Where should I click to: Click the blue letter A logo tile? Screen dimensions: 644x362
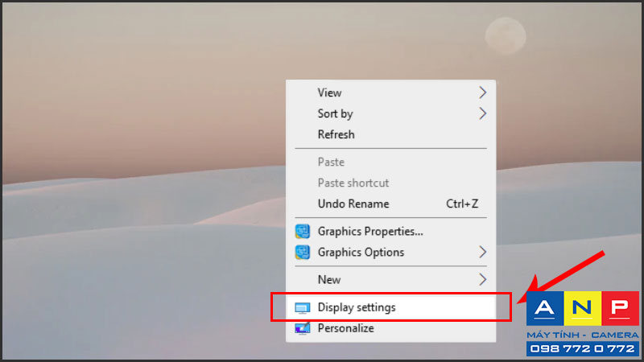[x=545, y=308]
